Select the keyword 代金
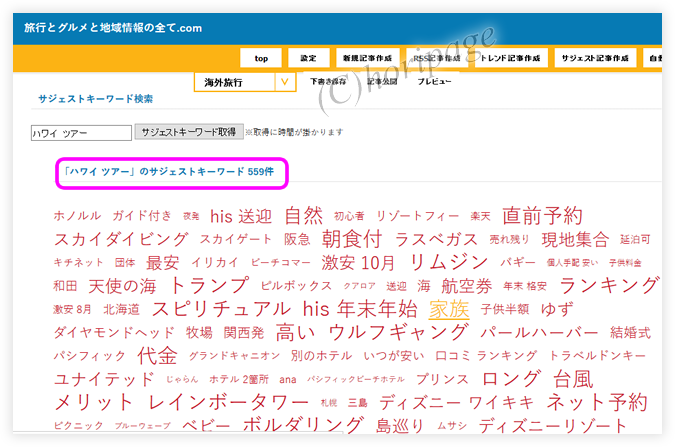Screen dimensions: 675x447 click(x=157, y=355)
